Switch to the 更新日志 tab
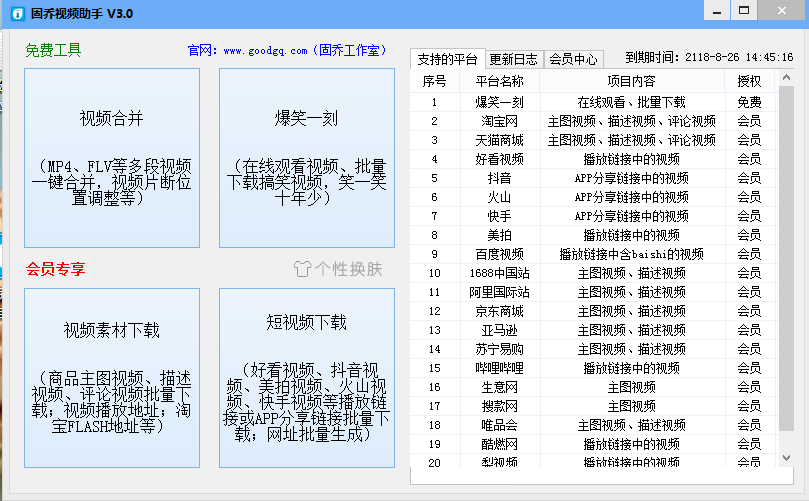This screenshot has height=501, width=809. click(514, 59)
